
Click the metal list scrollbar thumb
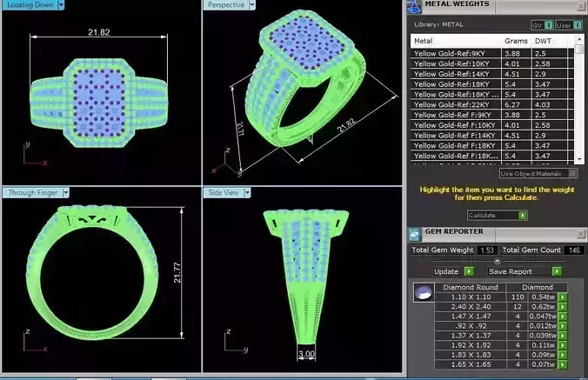(579, 50)
